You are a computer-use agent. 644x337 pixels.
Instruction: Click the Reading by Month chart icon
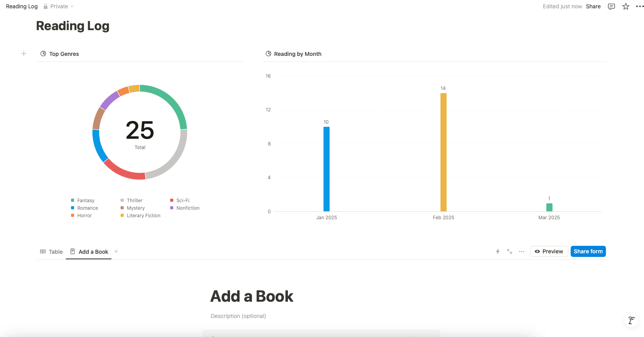268,54
